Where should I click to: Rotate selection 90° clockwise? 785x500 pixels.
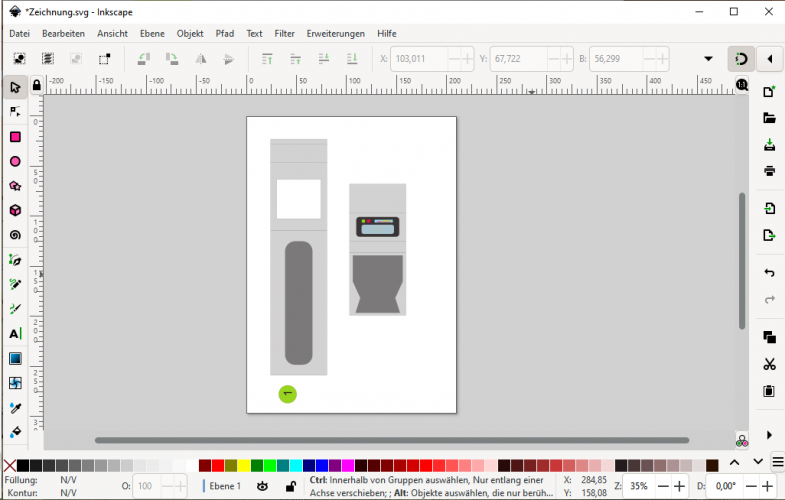click(x=172, y=59)
